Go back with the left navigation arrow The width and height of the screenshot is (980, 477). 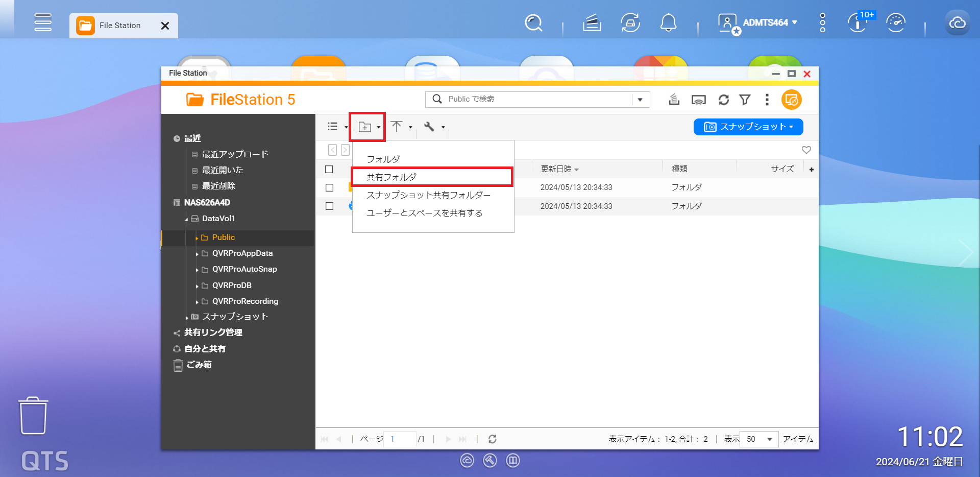tap(333, 150)
